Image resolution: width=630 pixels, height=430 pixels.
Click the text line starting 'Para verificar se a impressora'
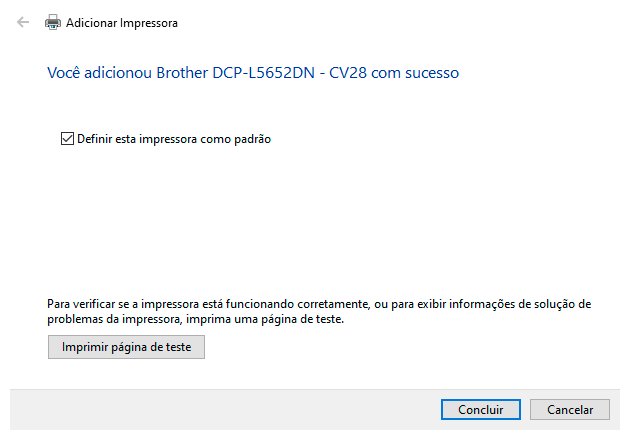tap(320, 303)
